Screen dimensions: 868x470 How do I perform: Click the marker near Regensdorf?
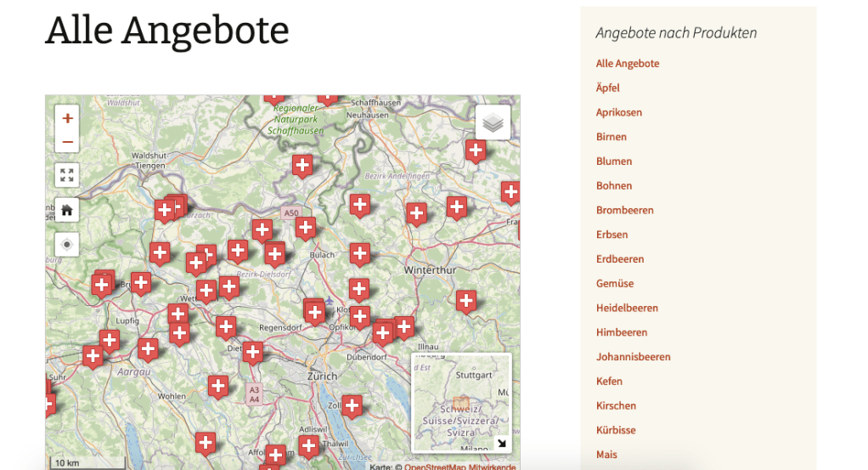pyautogui.click(x=225, y=326)
